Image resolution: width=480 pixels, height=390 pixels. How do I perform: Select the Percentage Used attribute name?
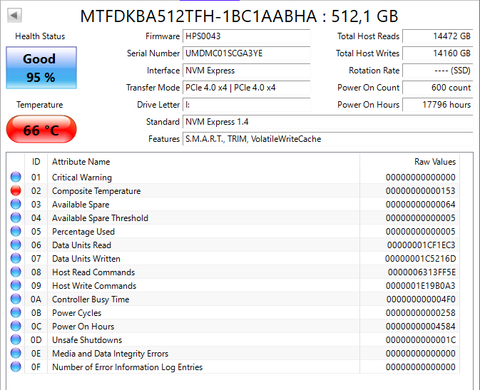pyautogui.click(x=83, y=232)
